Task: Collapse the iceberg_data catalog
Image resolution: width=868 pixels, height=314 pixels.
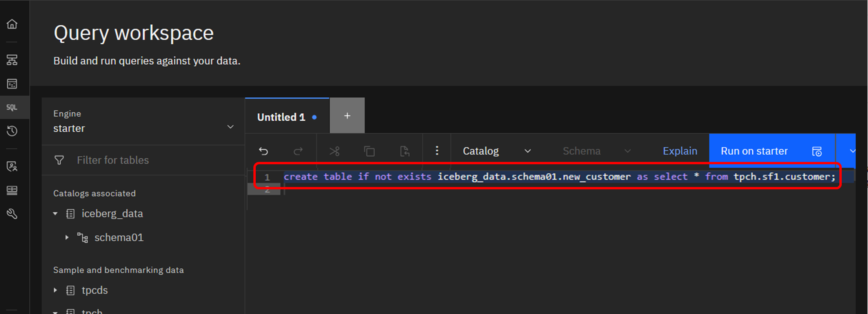Action: 55,214
